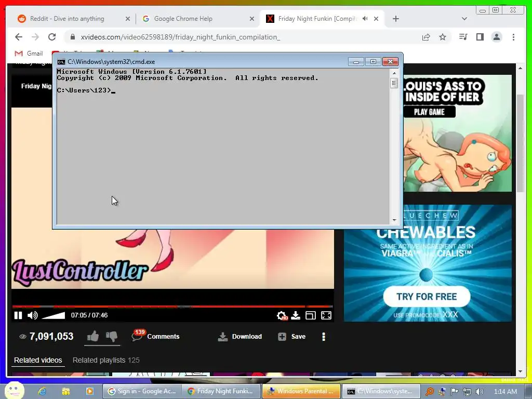The width and height of the screenshot is (532, 399).
Task: Pause the video playback
Action: pos(18,315)
